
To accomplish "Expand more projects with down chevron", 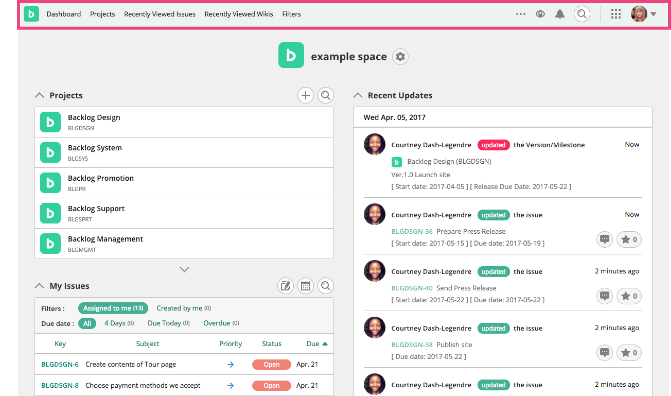I will (x=184, y=269).
